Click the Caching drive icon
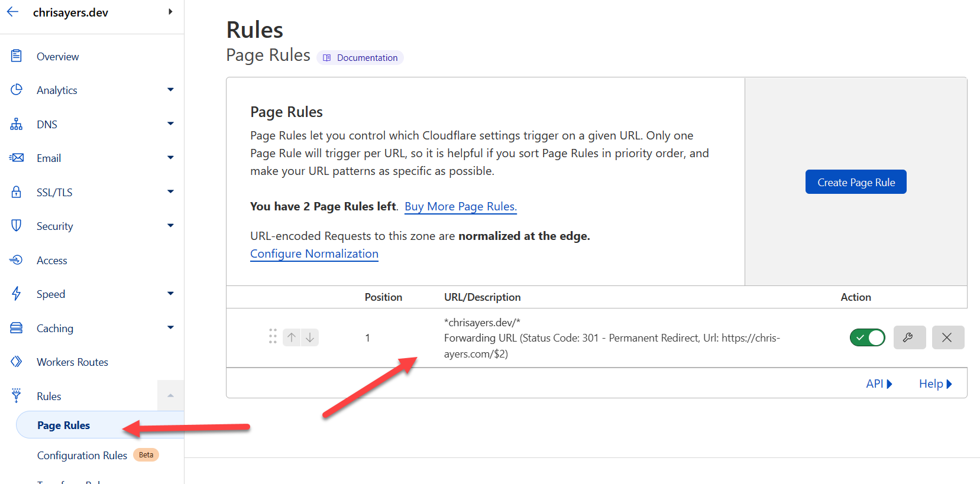Viewport: 980px width, 484px height. click(17, 328)
